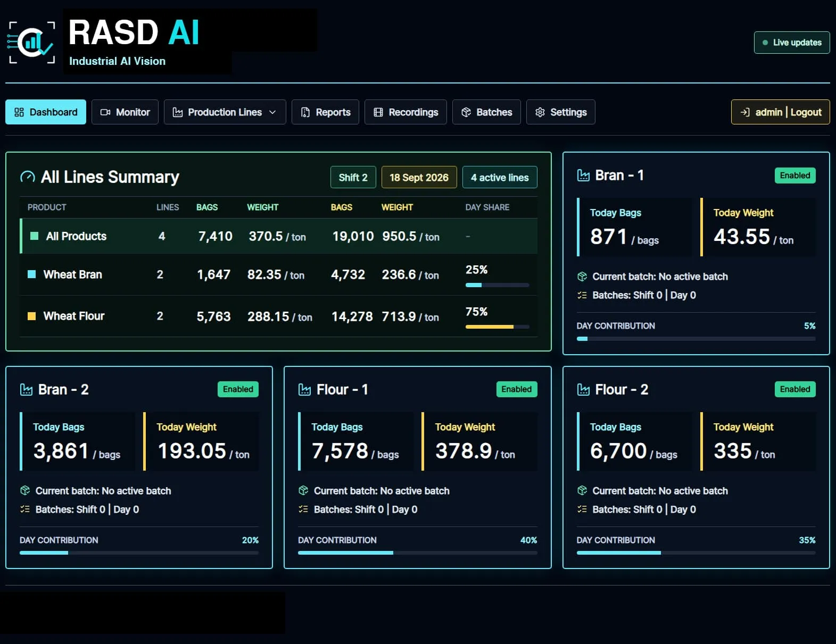Screen dimensions: 836x644
Task: Select the All Products summary row
Action: (x=279, y=236)
